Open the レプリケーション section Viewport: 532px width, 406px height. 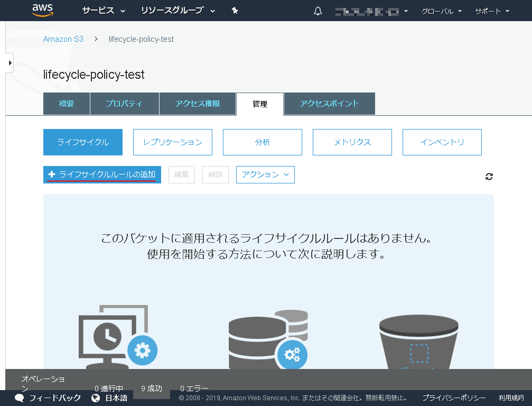coord(173,142)
